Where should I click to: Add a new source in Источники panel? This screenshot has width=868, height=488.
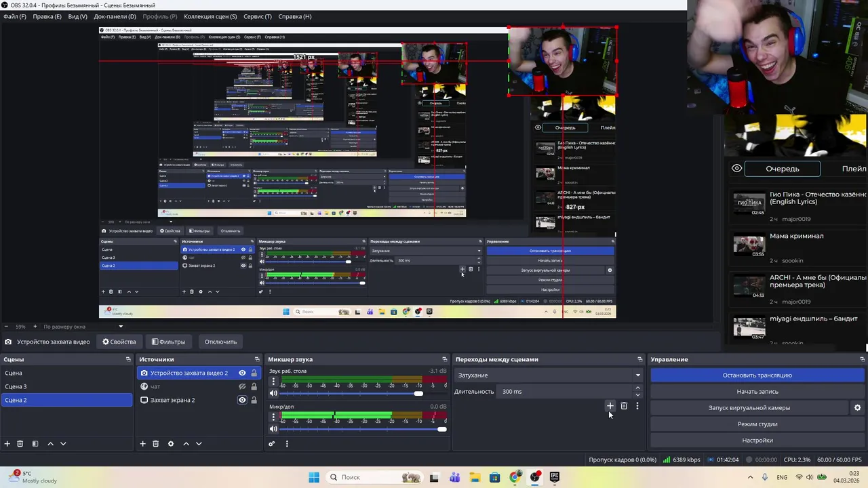click(143, 444)
